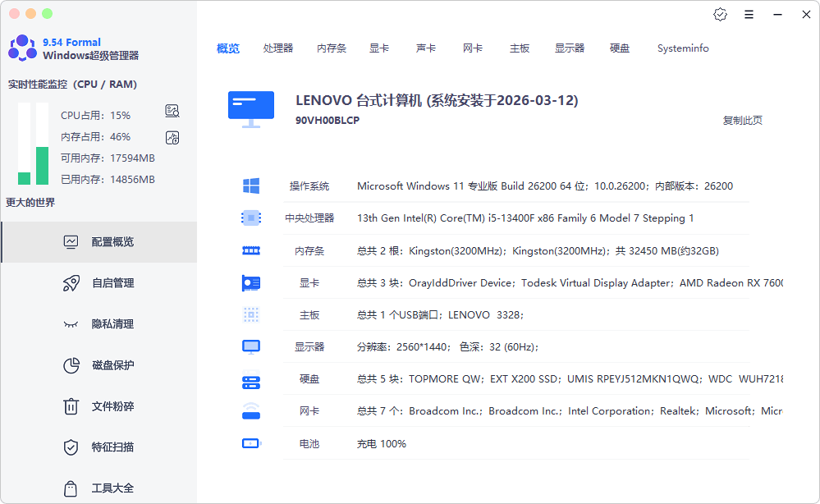Screen dimensions: 820x504
Task: Open the Systeminfo tab
Action: (x=683, y=48)
